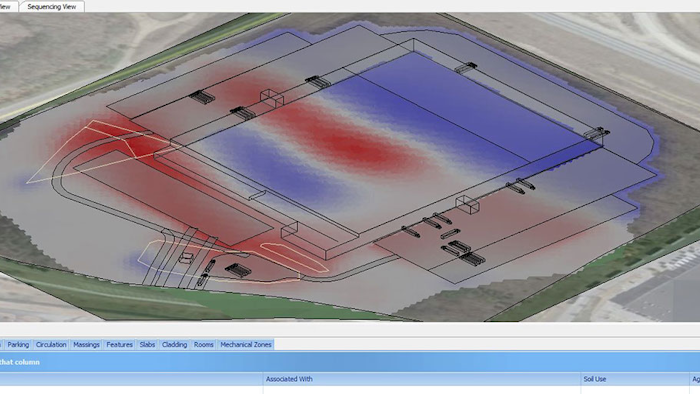Select the Massings tab
Image resolution: width=700 pixels, height=394 pixels.
(86, 344)
